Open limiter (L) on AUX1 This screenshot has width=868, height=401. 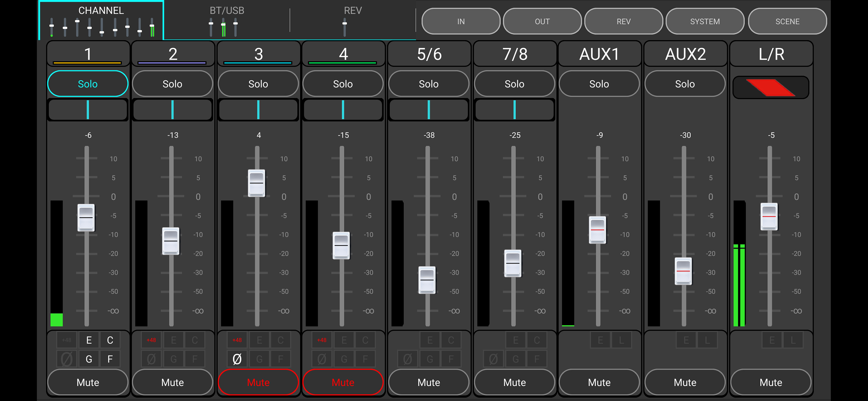(622, 340)
